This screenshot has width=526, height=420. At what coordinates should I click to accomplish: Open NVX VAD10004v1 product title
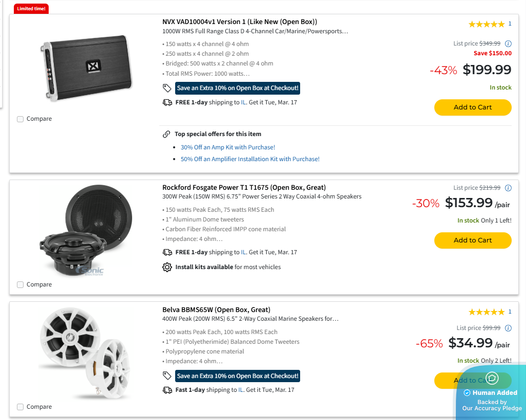[240, 22]
